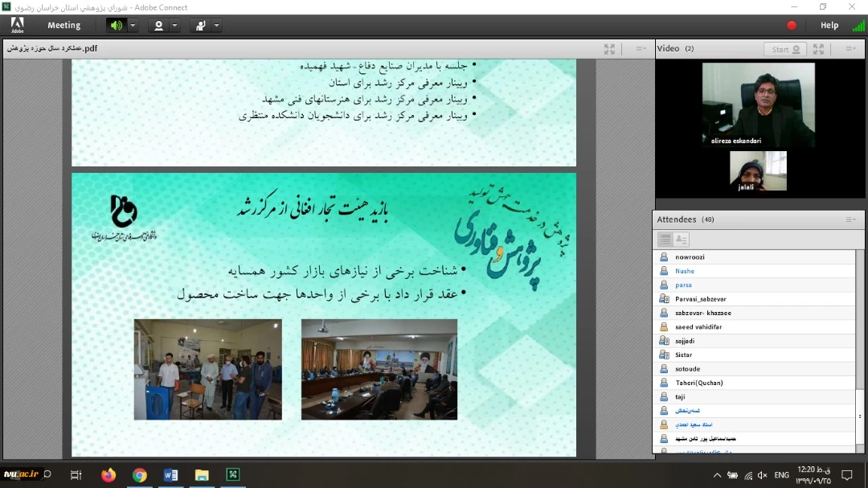868x488 pixels.
Task: Open Firefox from the Windows taskbar
Action: 108,475
